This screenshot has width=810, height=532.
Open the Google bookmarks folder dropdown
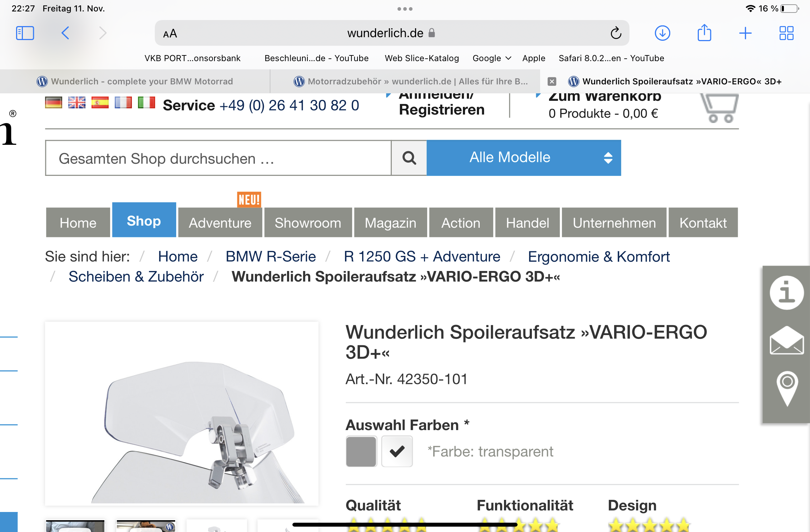[492, 58]
